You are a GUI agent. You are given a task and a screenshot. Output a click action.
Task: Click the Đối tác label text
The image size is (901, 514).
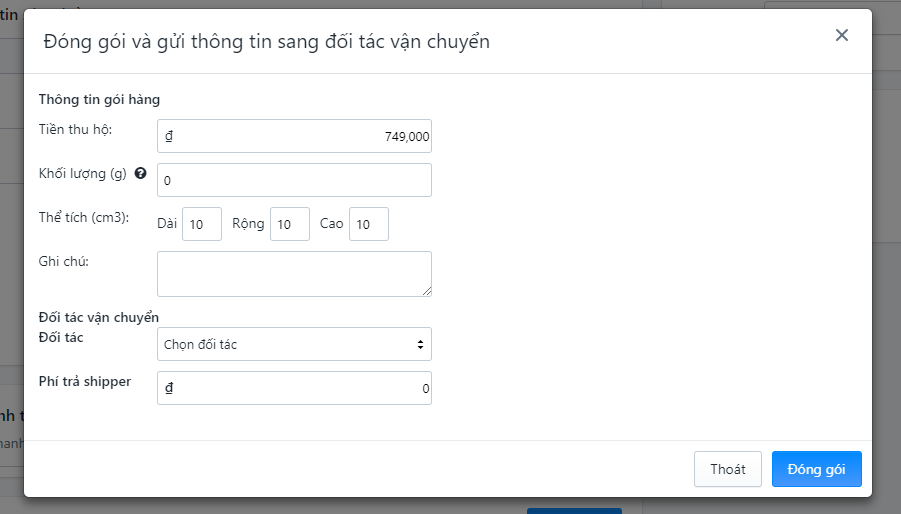(61, 337)
